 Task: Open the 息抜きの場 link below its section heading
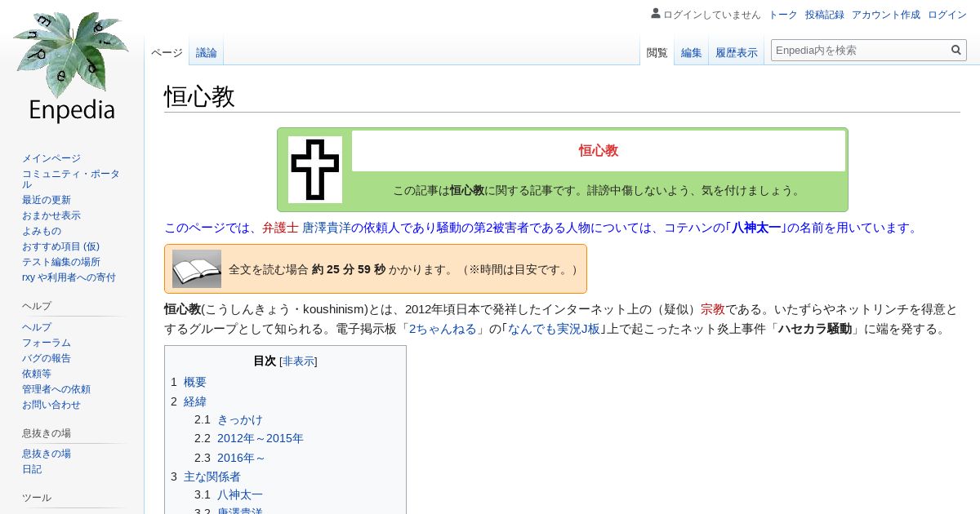point(47,454)
